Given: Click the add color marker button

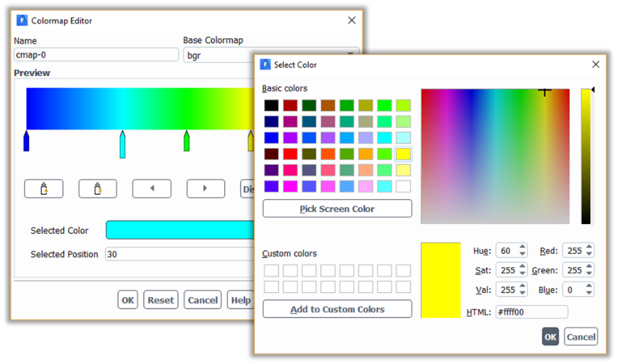Looking at the screenshot, I should [43, 188].
